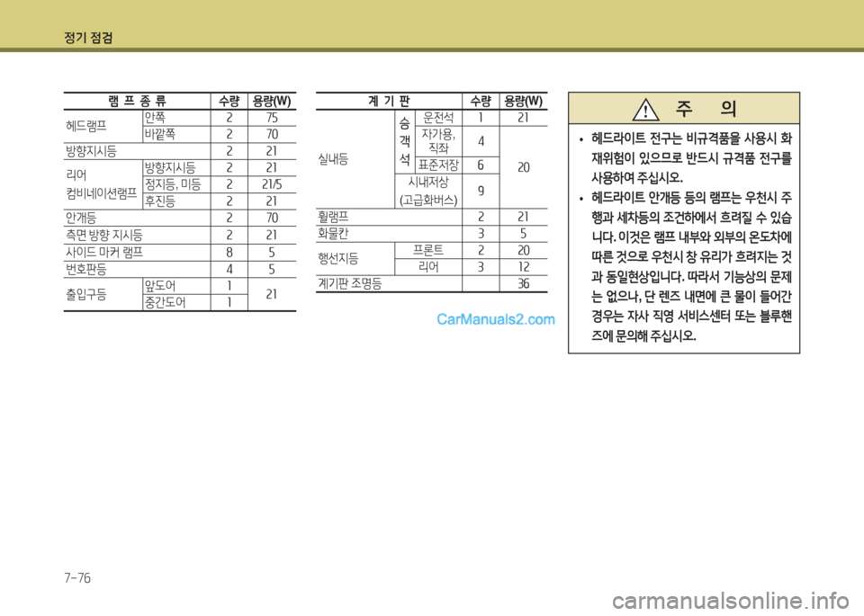Select '시내저상 (고급화버스)' cell

428,191
